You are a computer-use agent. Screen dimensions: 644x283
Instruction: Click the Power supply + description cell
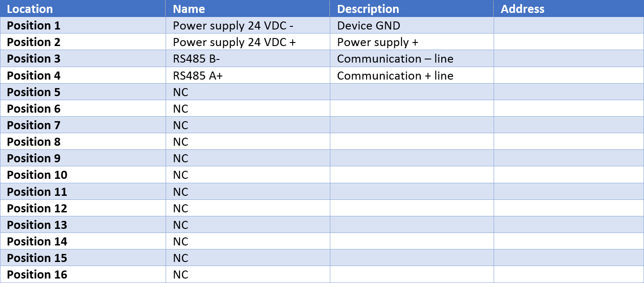(x=412, y=42)
